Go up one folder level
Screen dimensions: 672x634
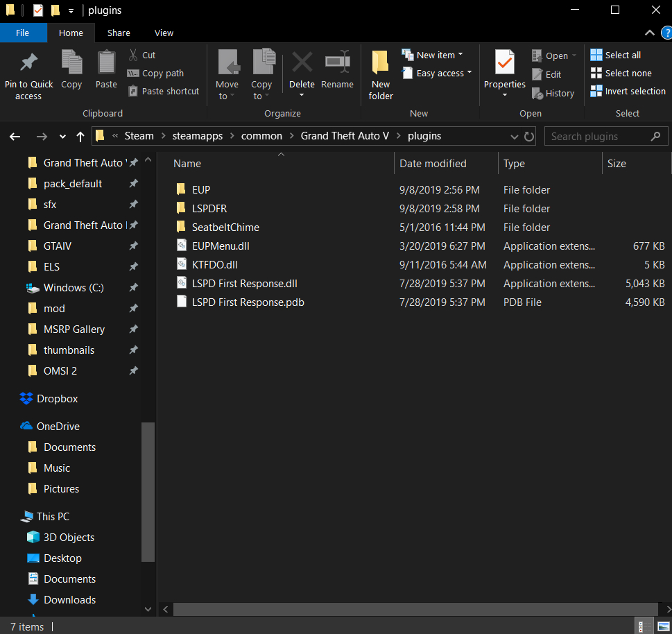pyautogui.click(x=80, y=137)
